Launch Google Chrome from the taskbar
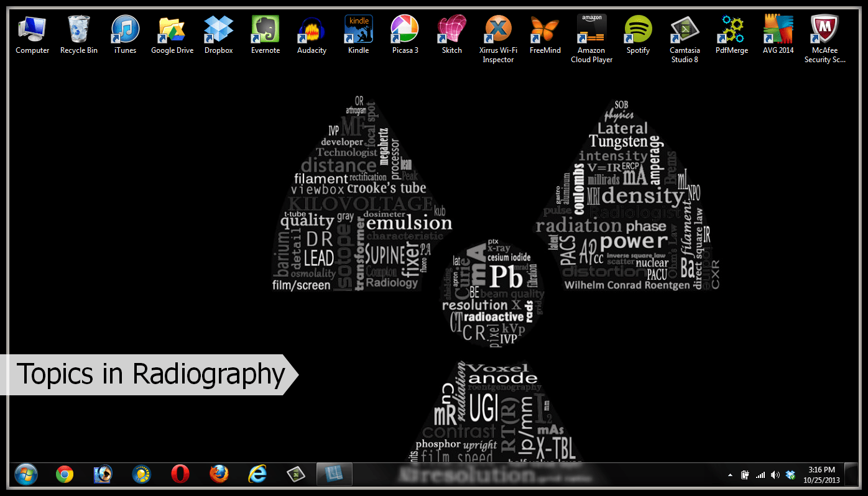868x496 pixels. 64,474
